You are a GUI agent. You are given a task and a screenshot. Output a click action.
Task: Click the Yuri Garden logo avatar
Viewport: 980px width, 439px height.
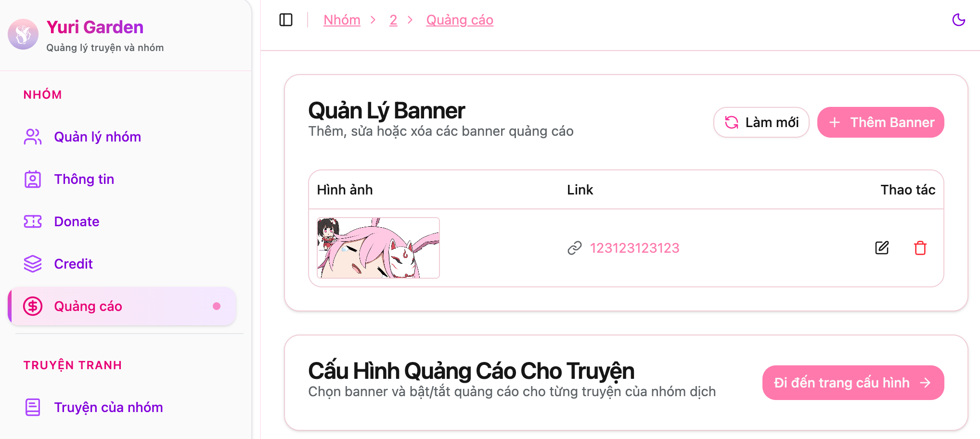(23, 34)
